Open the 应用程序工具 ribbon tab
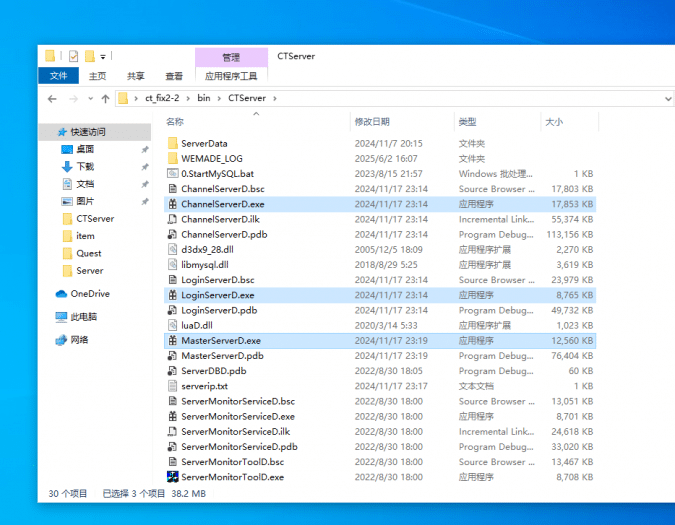 coord(231,76)
